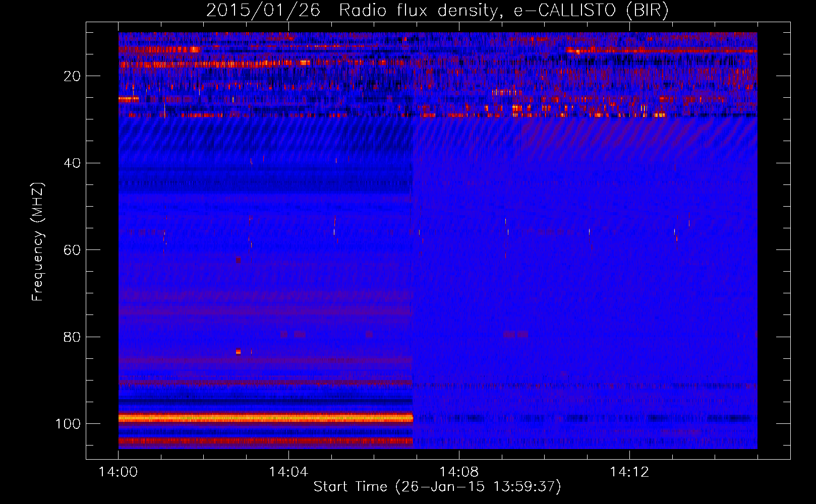The height and width of the screenshot is (504, 816).
Task: Click the '40' frequency tick label
Action: point(72,163)
